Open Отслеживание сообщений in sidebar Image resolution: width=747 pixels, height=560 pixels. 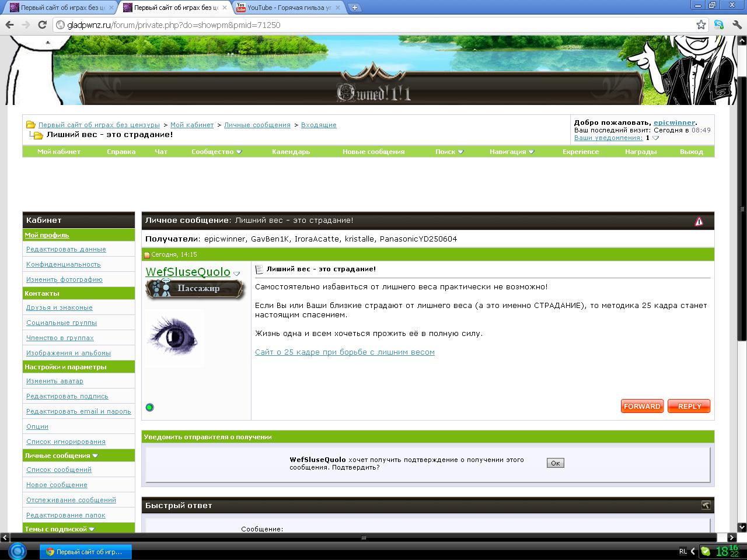[71, 500]
